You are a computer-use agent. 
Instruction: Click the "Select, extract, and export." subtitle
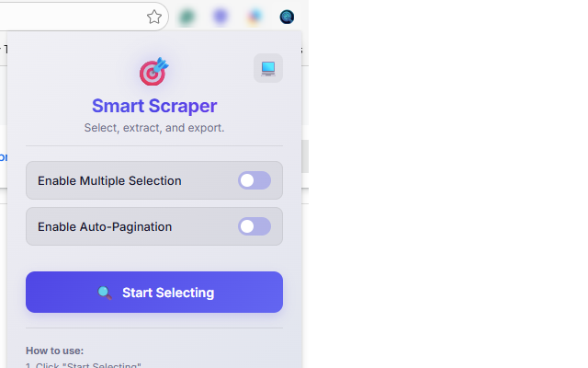point(154,128)
